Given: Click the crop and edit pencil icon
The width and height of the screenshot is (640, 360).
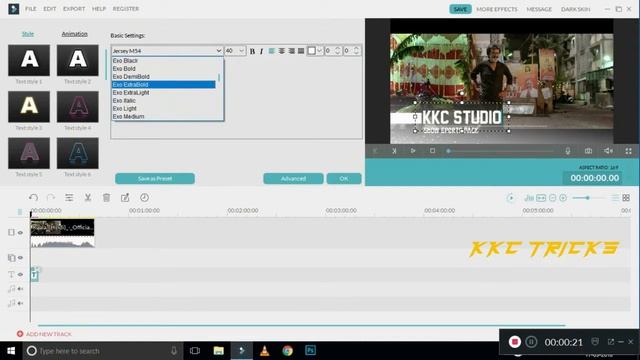Looking at the screenshot, I should click(125, 198).
